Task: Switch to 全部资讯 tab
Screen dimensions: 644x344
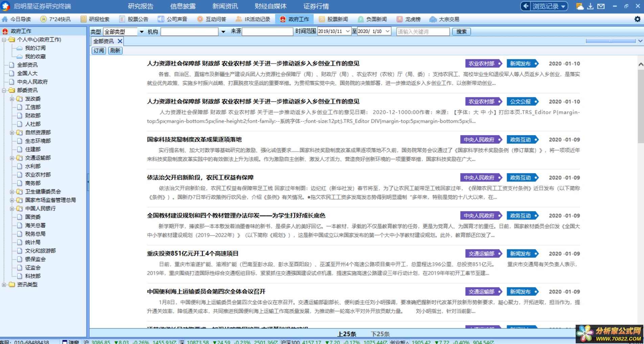Action: pyautogui.click(x=103, y=41)
